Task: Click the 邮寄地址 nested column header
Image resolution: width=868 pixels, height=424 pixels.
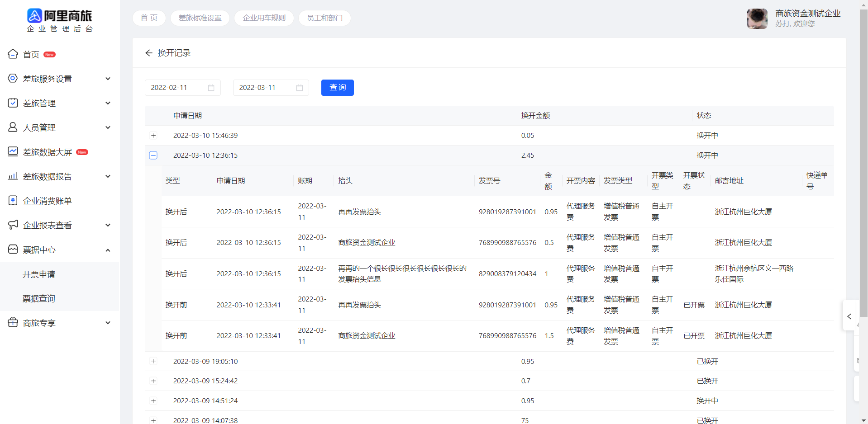Action: pos(729,181)
